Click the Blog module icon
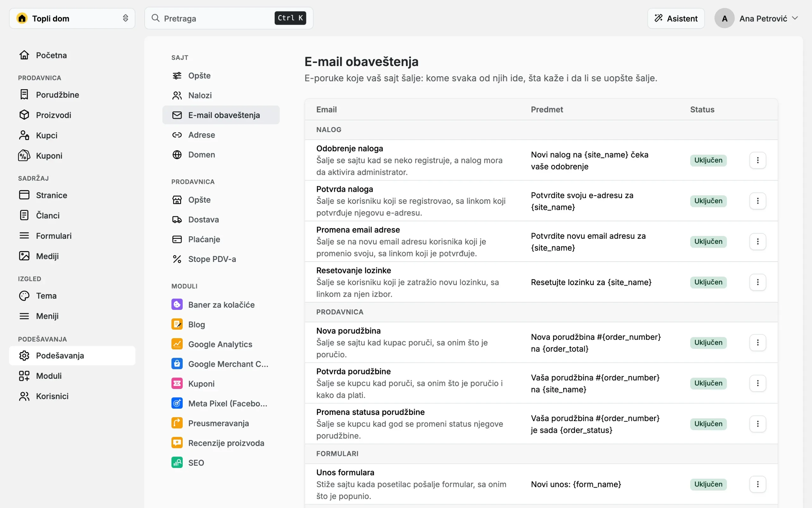812x508 pixels. 177,324
